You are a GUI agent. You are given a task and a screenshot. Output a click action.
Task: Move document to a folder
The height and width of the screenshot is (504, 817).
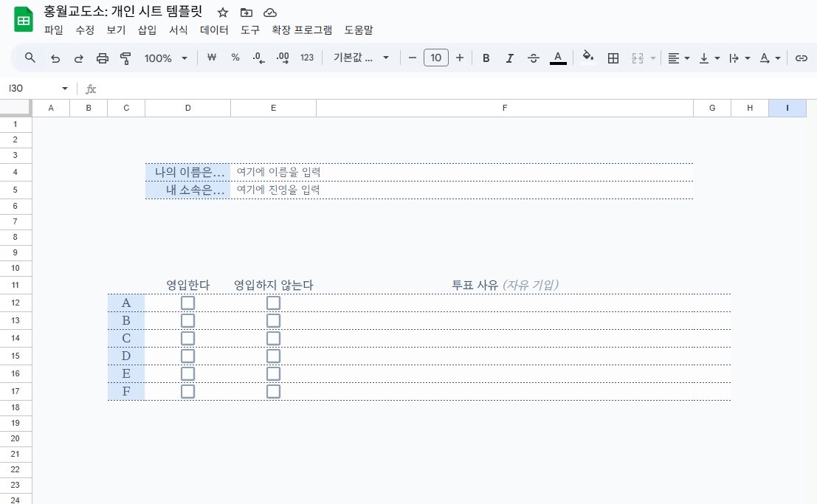(x=246, y=13)
